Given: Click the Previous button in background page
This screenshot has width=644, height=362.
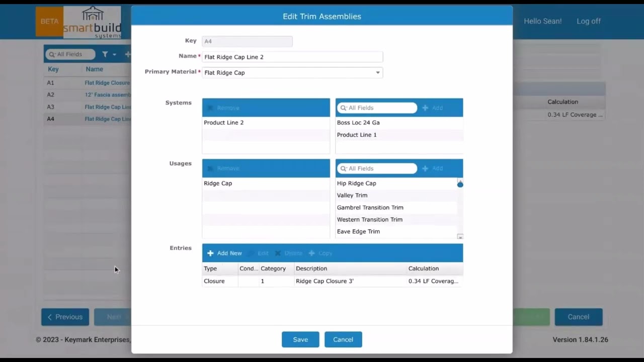Looking at the screenshot, I should (65, 317).
